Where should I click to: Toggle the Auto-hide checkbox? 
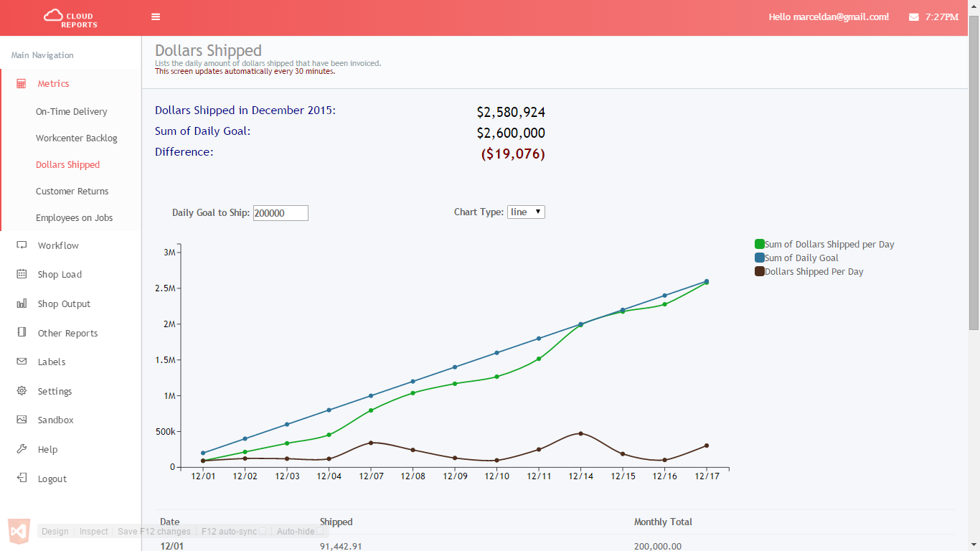point(321,532)
